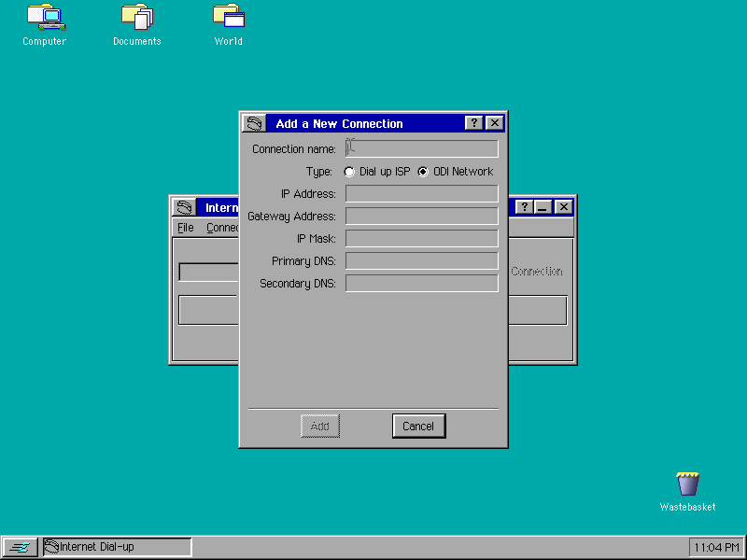Open the Add a New Connection system menu icon

click(254, 124)
